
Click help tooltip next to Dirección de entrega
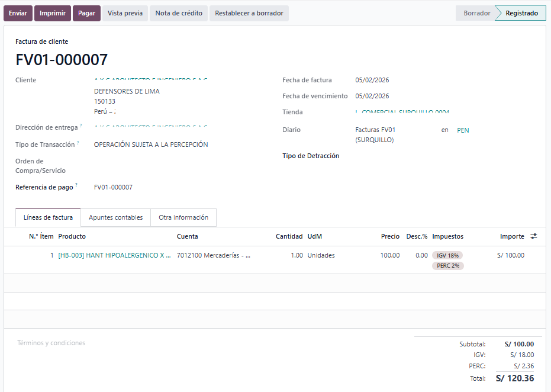81,126
